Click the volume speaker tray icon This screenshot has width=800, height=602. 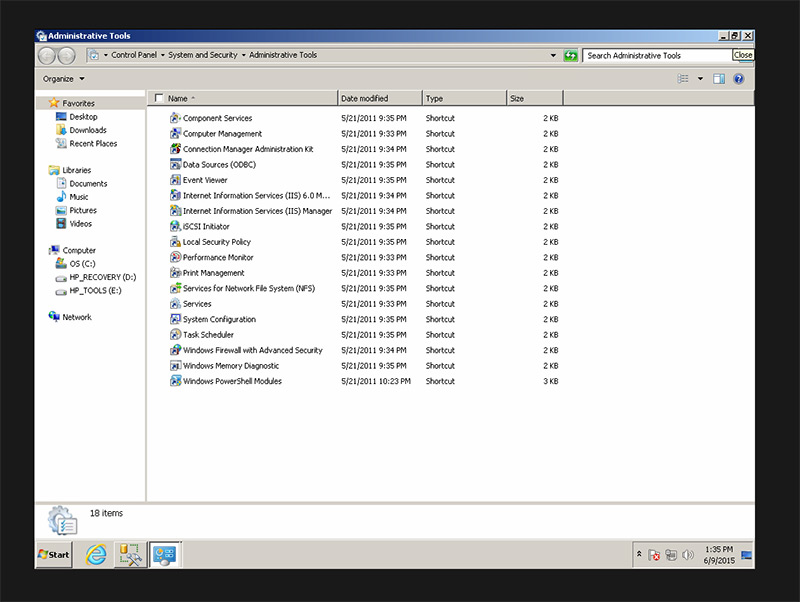[688, 555]
